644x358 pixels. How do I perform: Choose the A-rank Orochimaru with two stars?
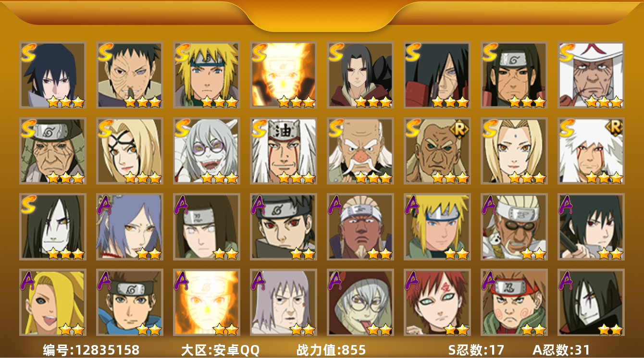[x=591, y=302]
